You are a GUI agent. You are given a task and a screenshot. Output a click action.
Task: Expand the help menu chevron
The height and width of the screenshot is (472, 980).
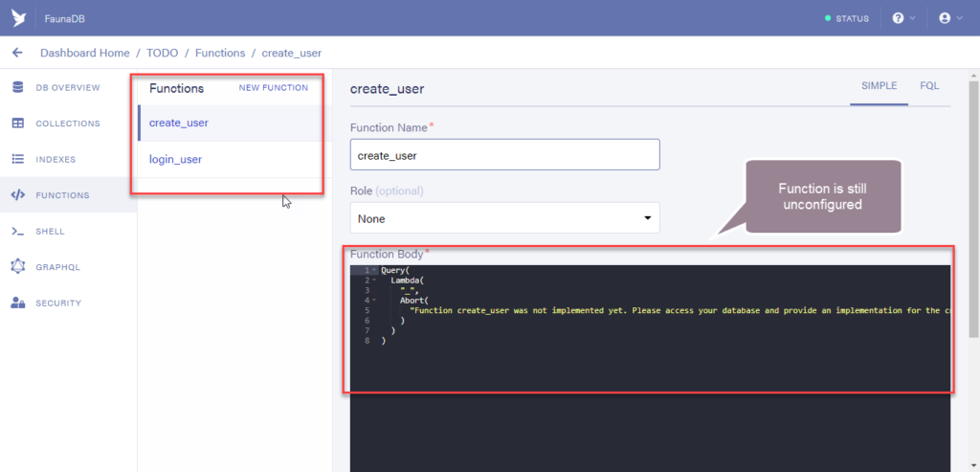coord(912,18)
